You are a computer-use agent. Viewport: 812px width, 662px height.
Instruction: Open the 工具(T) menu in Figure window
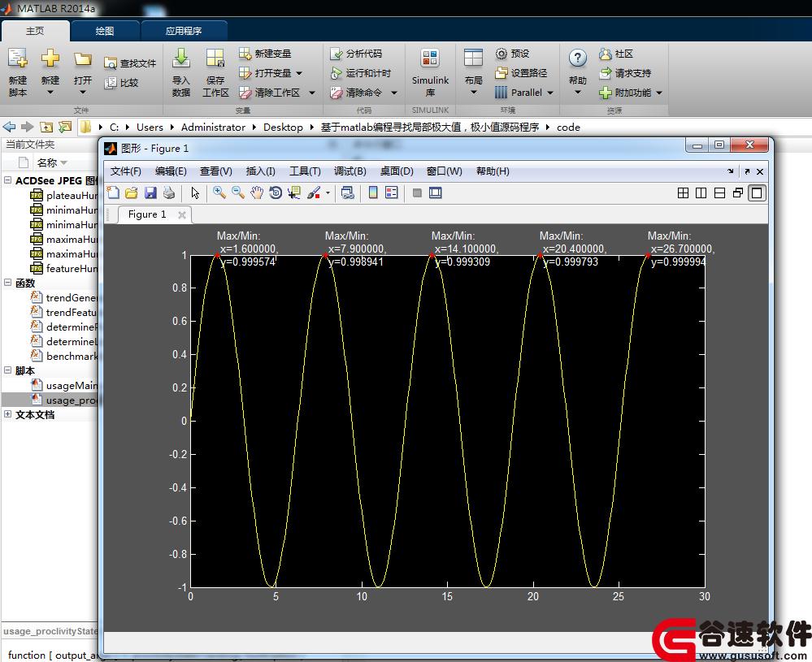coord(305,171)
